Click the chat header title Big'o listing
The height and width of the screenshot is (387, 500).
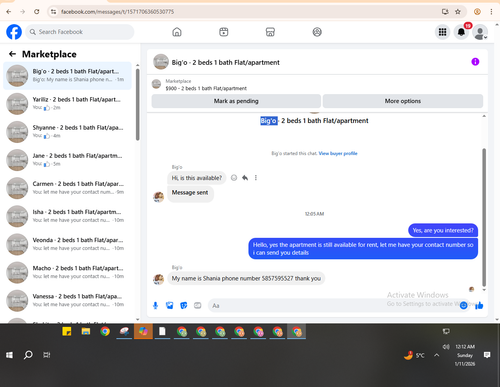[x=225, y=62]
